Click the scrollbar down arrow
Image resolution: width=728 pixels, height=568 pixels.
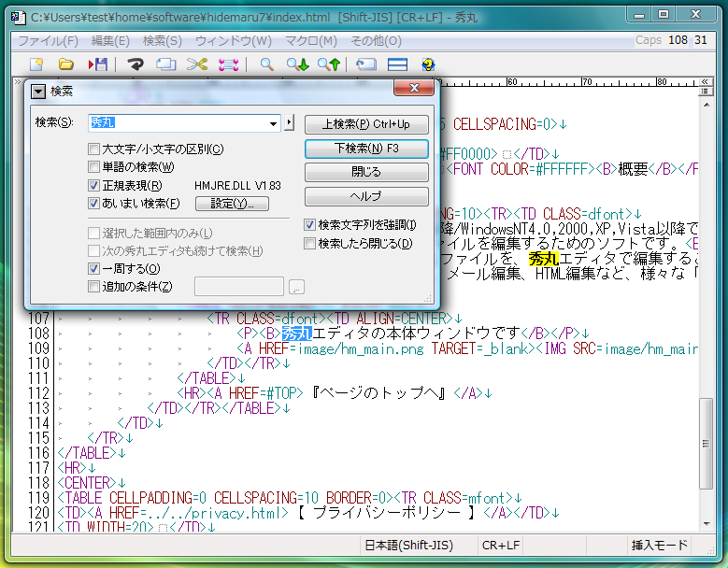point(707,524)
